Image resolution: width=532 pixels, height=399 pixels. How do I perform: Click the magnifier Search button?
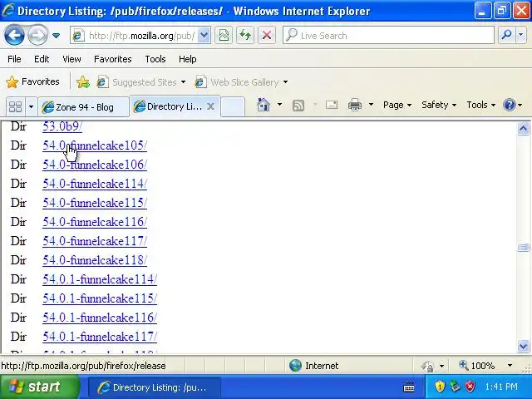point(506,35)
